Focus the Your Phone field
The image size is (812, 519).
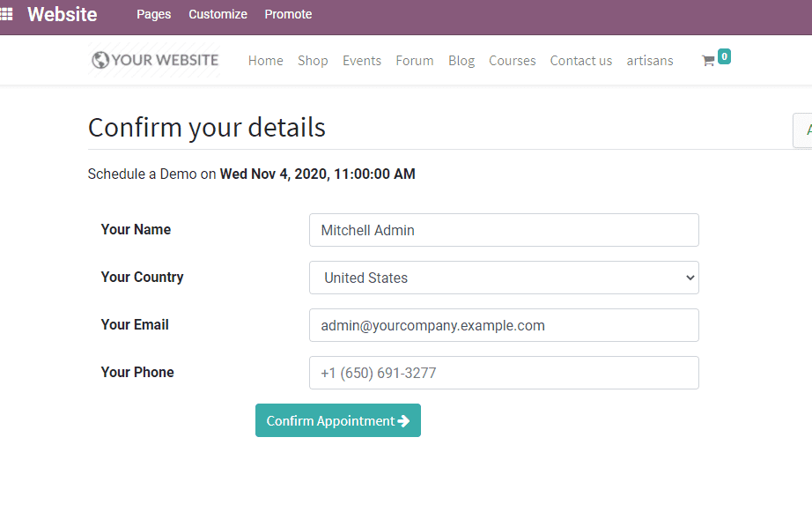tap(504, 373)
